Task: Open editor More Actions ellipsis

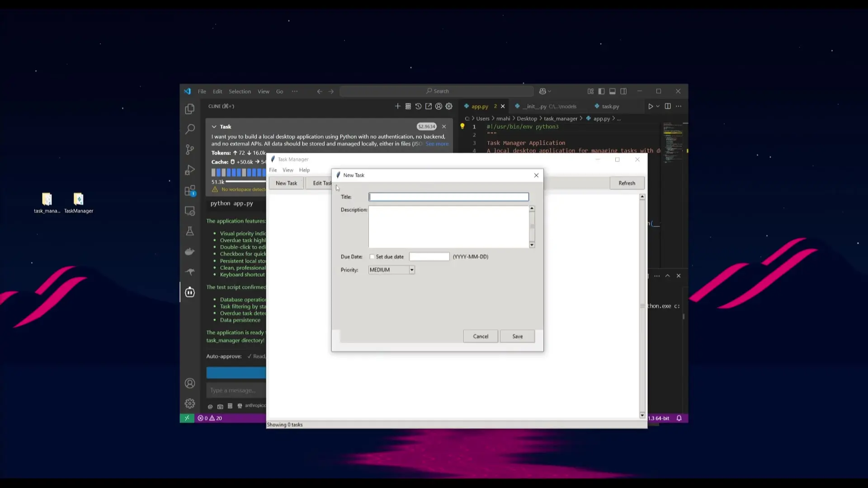Action: (679, 106)
